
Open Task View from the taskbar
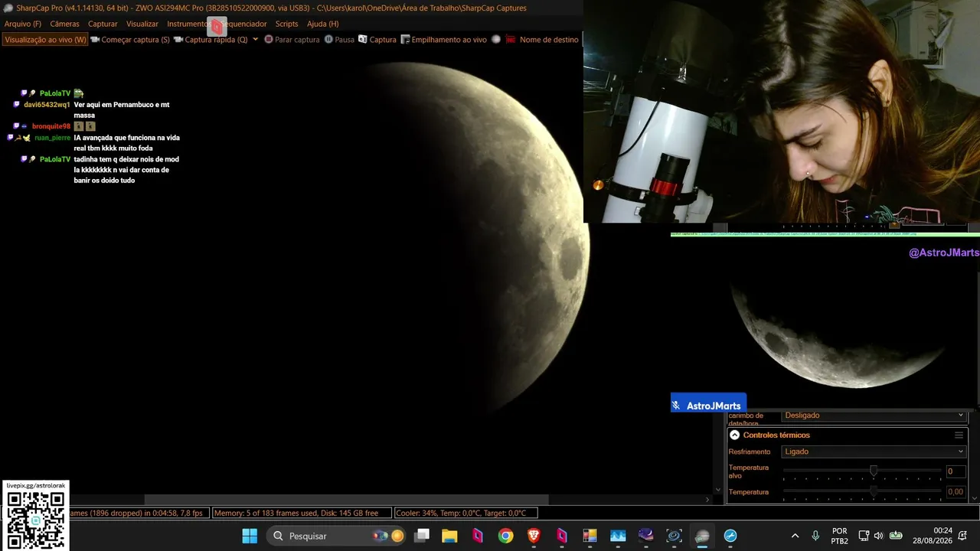tap(422, 536)
